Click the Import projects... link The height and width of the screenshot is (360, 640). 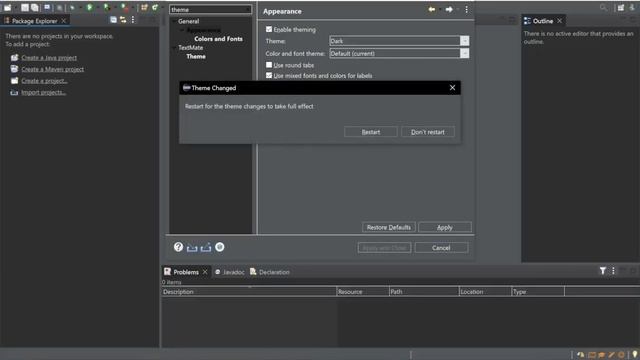click(44, 92)
